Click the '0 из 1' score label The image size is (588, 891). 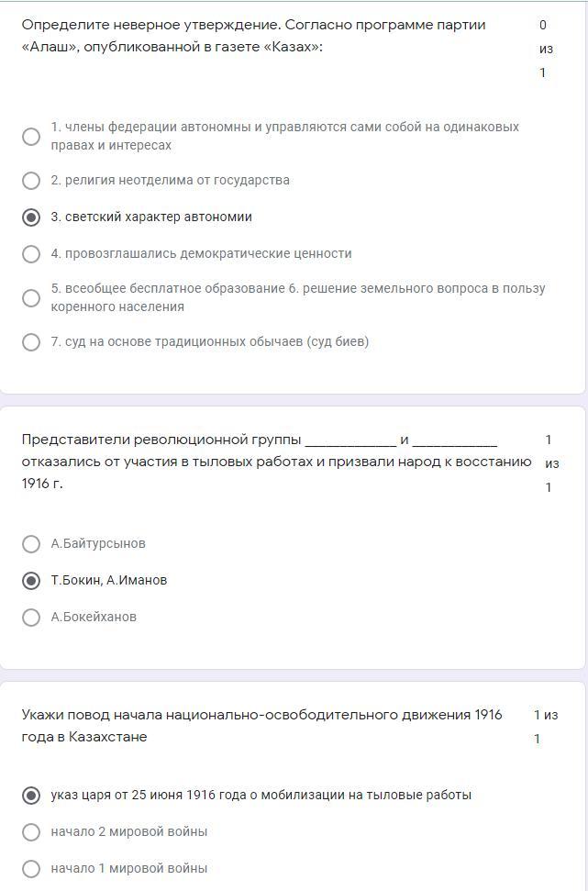pyautogui.click(x=543, y=49)
